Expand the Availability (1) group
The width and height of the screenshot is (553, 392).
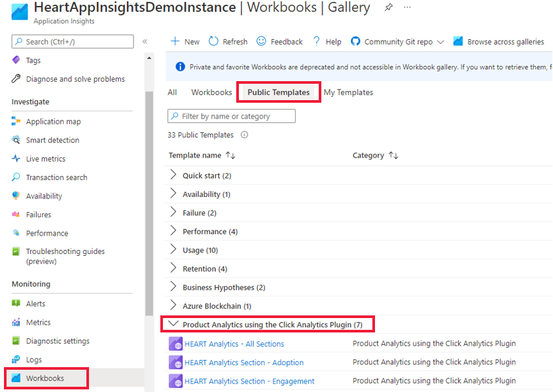pos(173,194)
